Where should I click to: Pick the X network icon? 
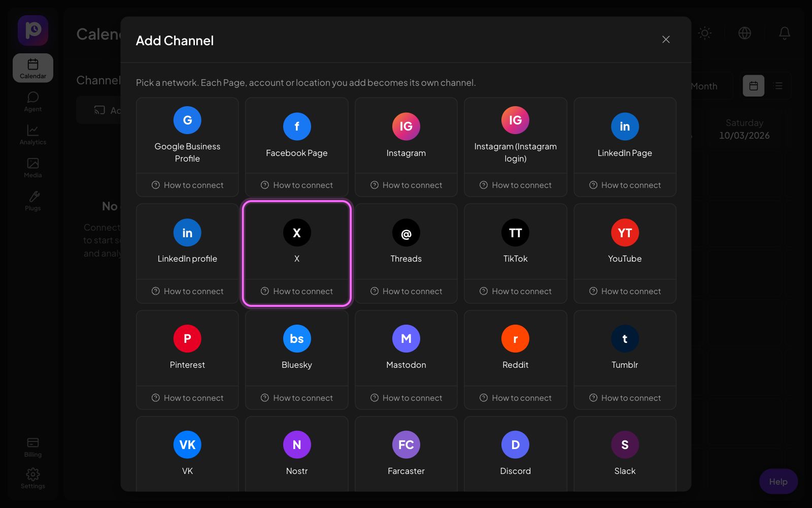click(x=297, y=233)
